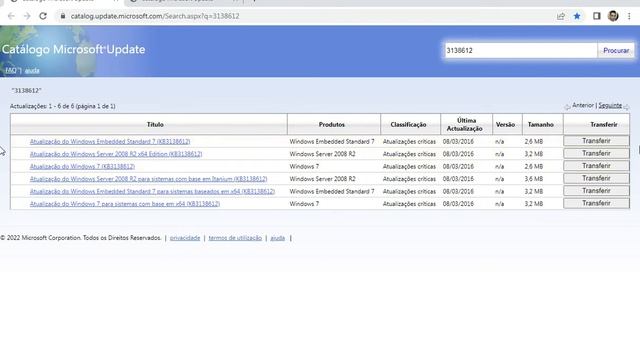Viewport: 640px width, 360px height.
Task: Focus the search box containing 3138612
Action: (520, 51)
